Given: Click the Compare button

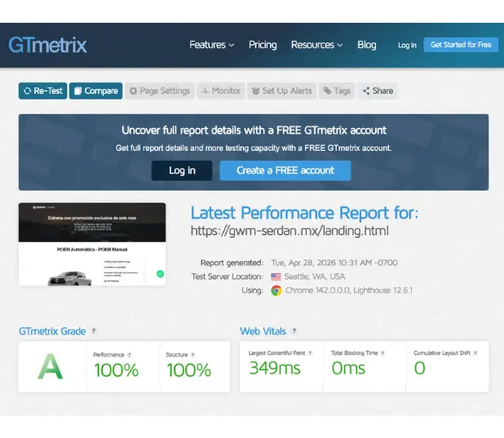Looking at the screenshot, I should click(x=95, y=91).
